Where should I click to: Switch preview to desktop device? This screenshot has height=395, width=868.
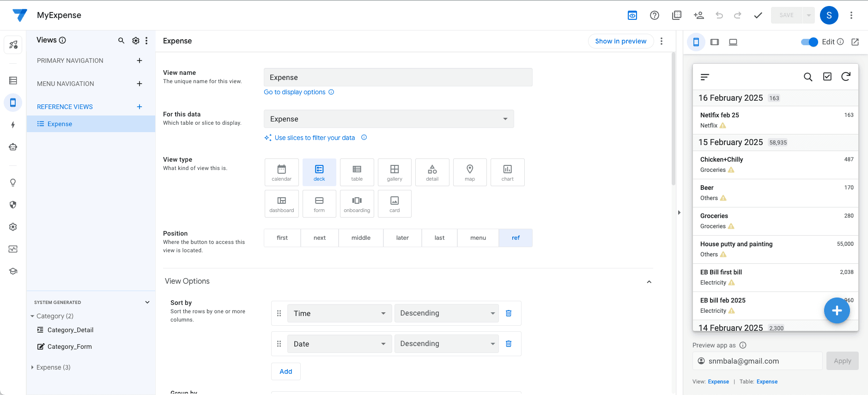pyautogui.click(x=733, y=42)
